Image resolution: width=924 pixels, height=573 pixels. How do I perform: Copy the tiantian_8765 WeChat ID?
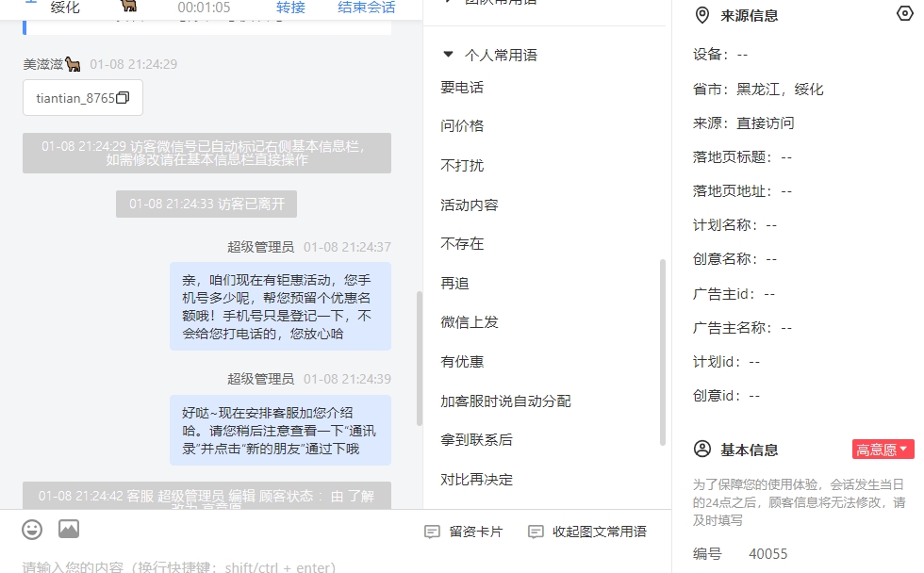pos(123,98)
